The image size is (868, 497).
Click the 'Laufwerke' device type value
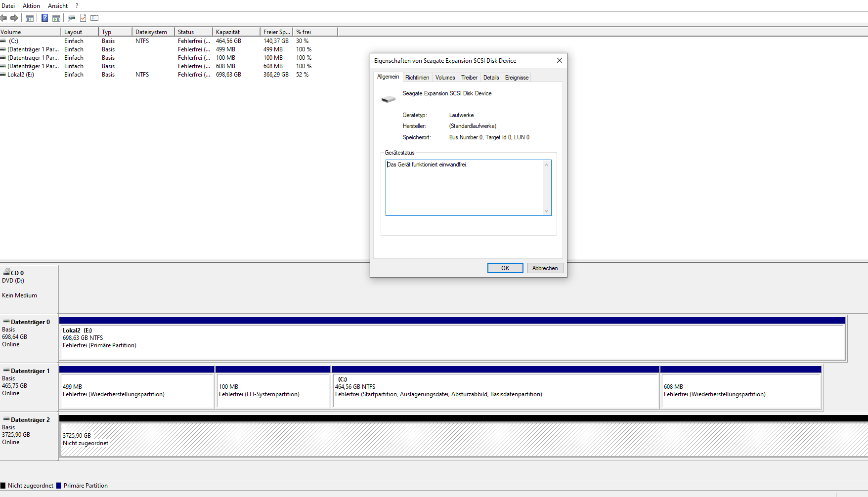461,115
